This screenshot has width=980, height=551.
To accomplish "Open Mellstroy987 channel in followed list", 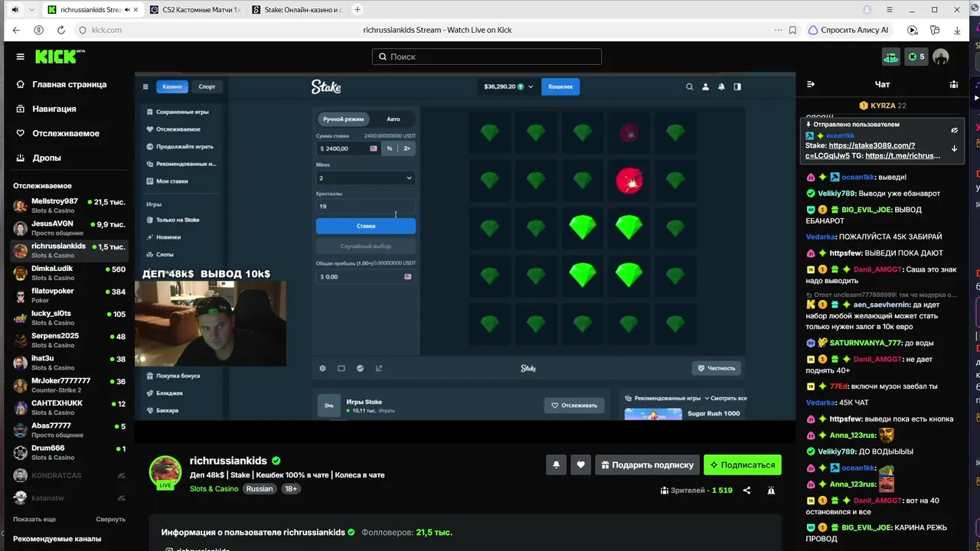I will [x=69, y=206].
